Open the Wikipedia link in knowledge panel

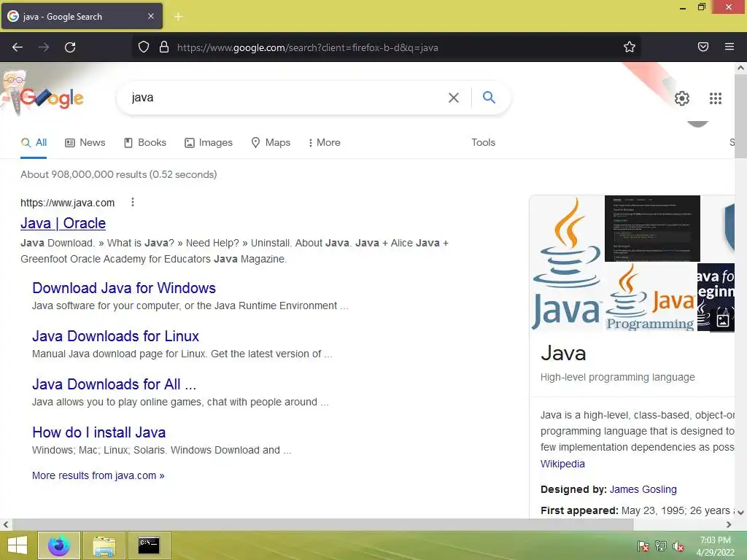tap(562, 464)
